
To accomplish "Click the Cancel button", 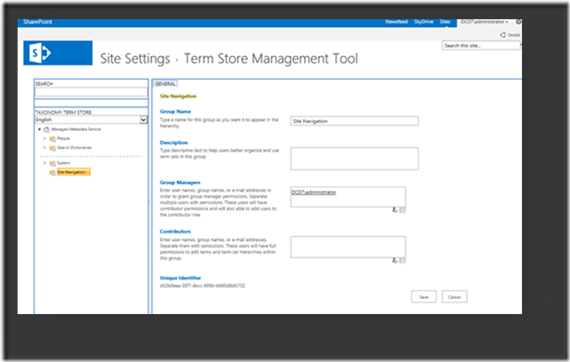I will coord(454,297).
